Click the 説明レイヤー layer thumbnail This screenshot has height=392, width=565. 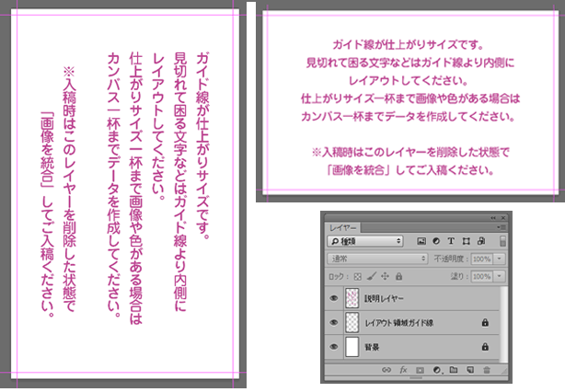351,298
